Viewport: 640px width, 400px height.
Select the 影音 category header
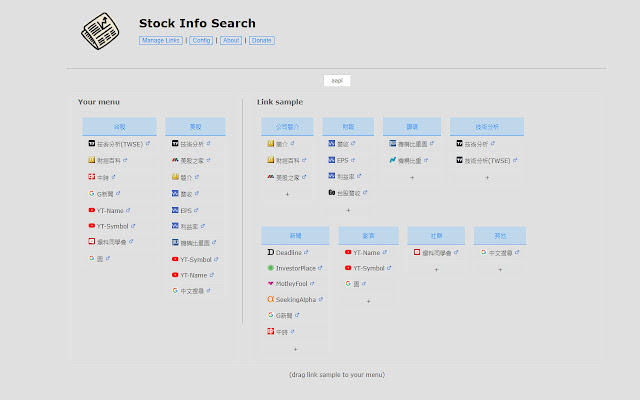tap(368, 236)
